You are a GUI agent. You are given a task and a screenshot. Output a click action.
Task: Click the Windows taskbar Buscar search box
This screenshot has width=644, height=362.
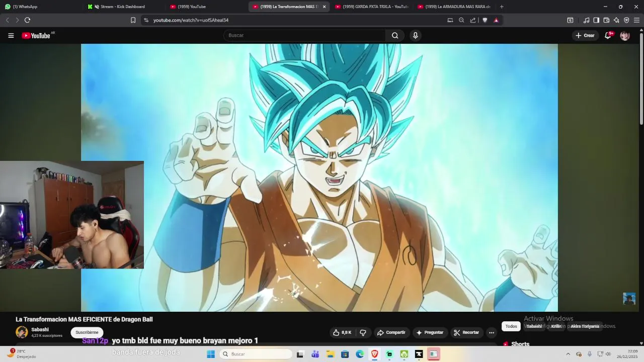coord(257,354)
